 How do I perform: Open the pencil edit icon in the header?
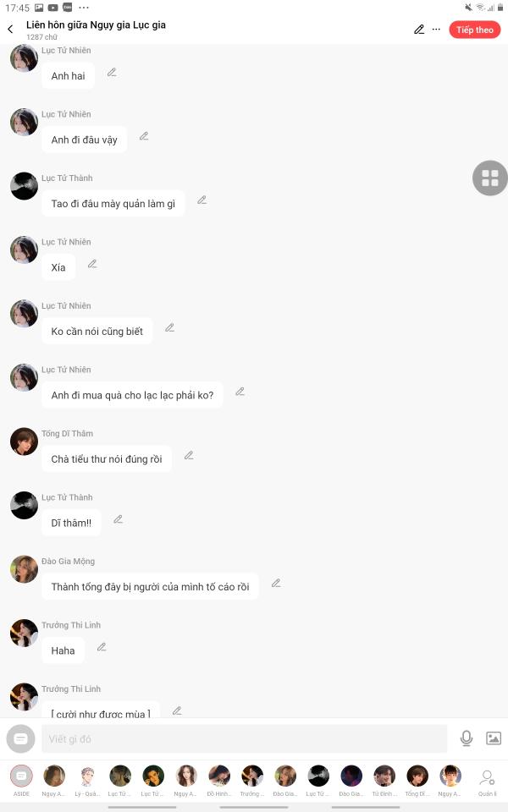(419, 30)
